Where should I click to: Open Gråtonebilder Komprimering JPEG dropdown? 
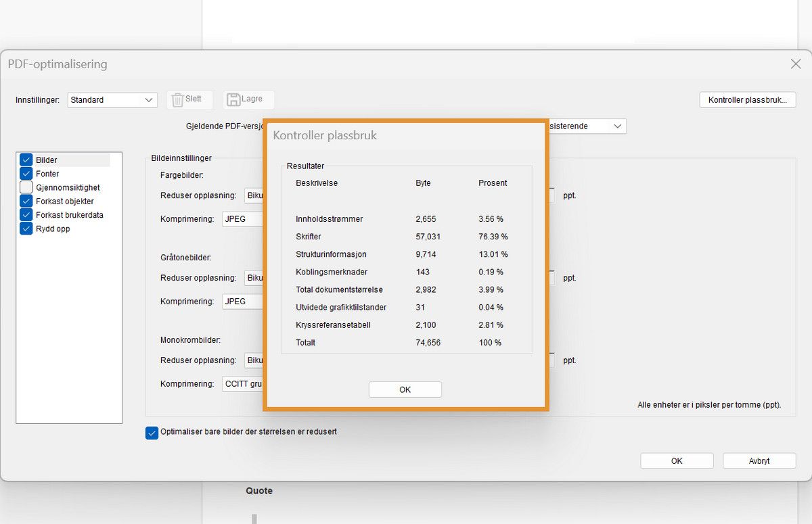[x=243, y=302]
